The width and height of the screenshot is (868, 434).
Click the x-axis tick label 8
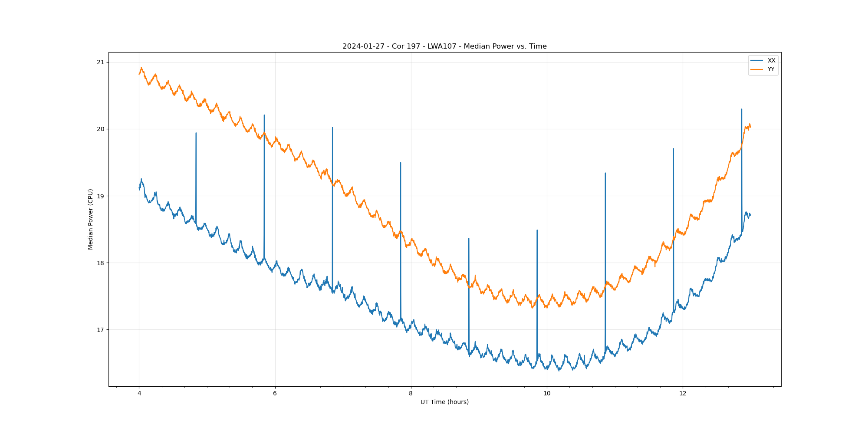pos(411,394)
